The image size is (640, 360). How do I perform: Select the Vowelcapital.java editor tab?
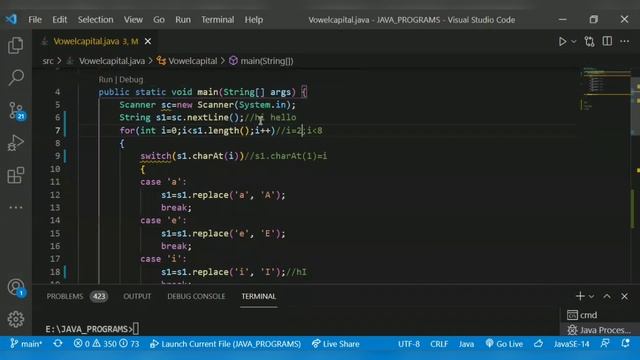coord(96,41)
